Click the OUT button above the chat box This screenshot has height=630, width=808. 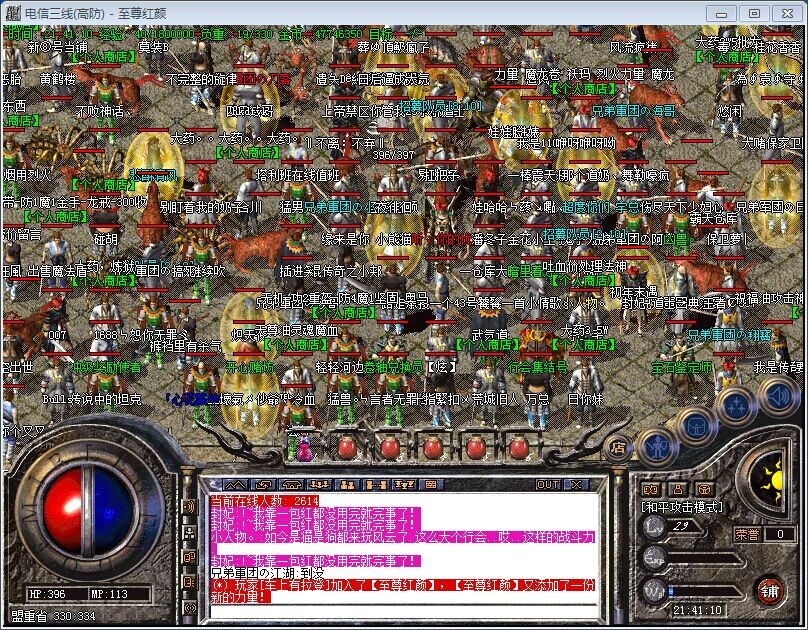point(548,485)
